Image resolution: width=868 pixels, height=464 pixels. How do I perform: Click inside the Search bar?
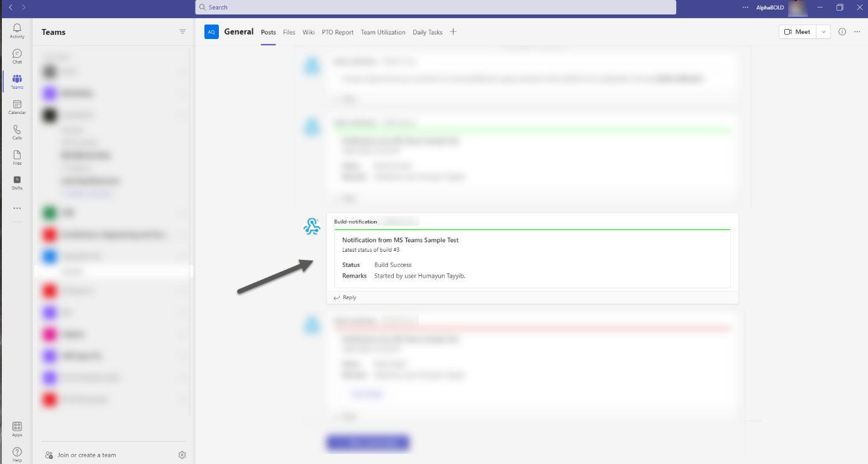point(434,7)
